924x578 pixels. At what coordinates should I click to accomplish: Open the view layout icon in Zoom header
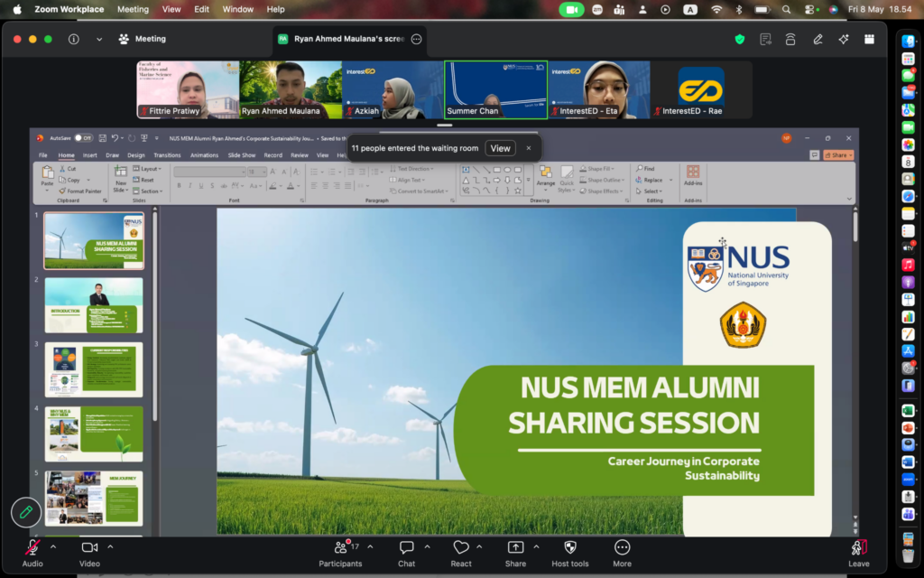[x=869, y=40]
